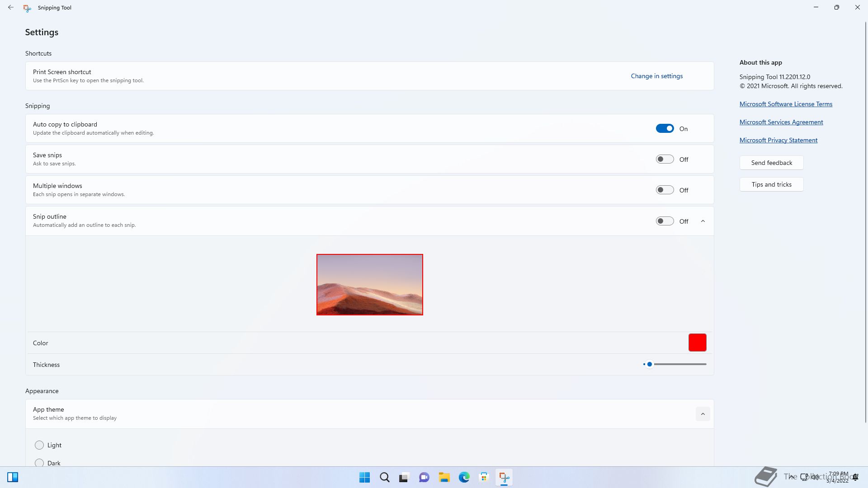Viewport: 868px width, 488px height.
Task: Collapse the Snip outline section
Action: [x=703, y=221]
